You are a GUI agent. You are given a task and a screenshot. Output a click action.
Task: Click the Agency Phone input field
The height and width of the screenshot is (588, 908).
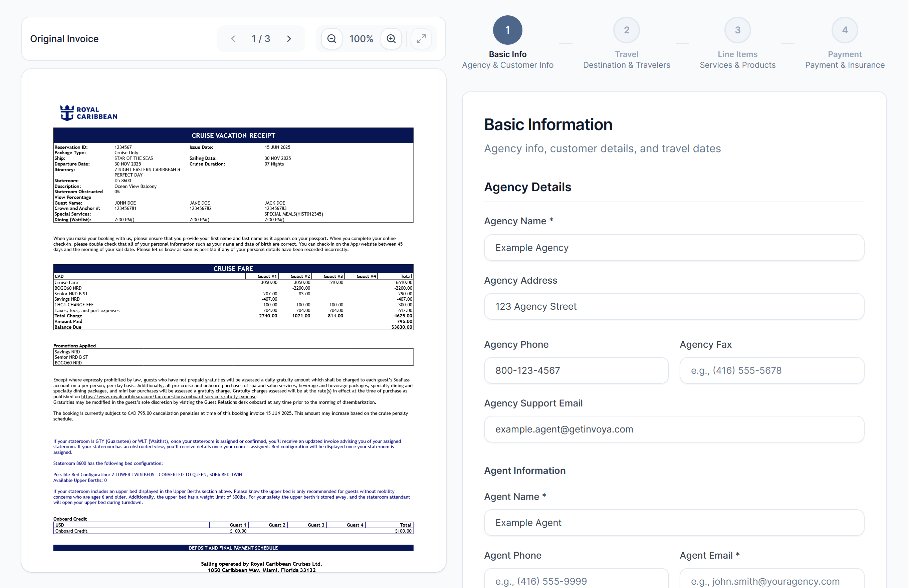pos(576,370)
